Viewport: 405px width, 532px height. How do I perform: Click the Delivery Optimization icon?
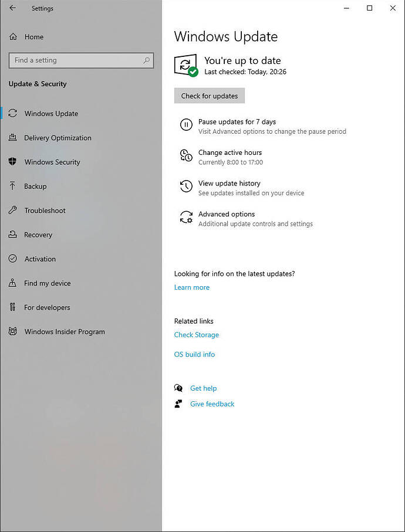[x=12, y=137]
